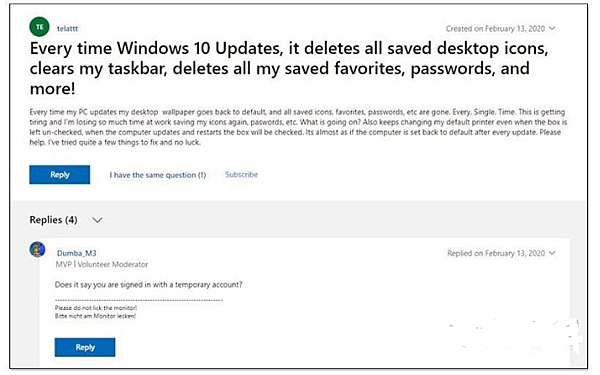Click the MVP Volunteer Moderator label
This screenshot has width=600, height=375.
pyautogui.click(x=102, y=264)
